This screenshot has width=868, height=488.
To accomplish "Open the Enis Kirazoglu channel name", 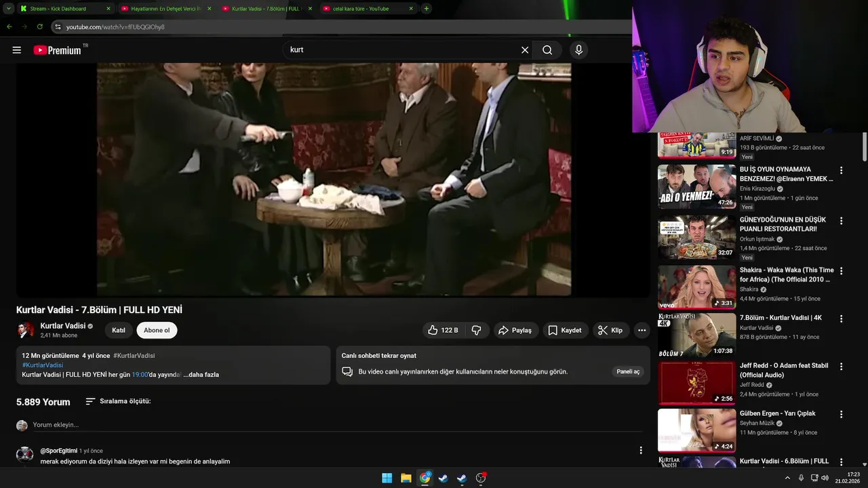I will pyautogui.click(x=757, y=188).
